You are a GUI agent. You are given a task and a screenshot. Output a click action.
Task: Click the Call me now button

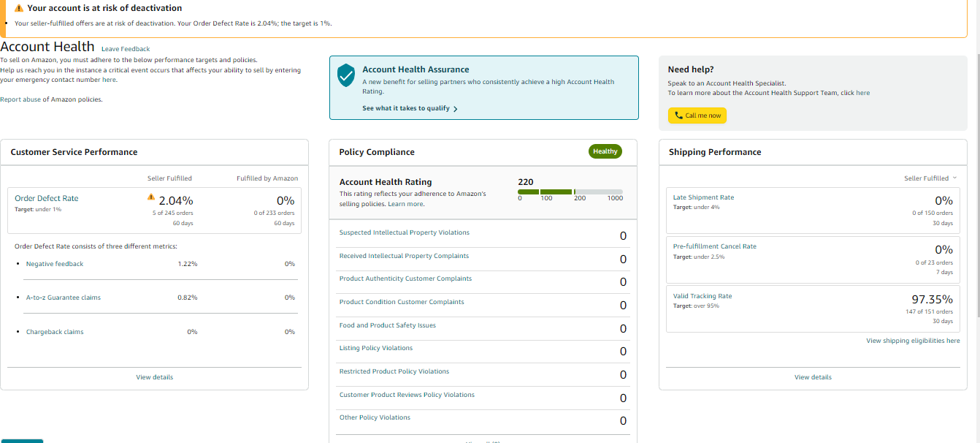coord(697,116)
